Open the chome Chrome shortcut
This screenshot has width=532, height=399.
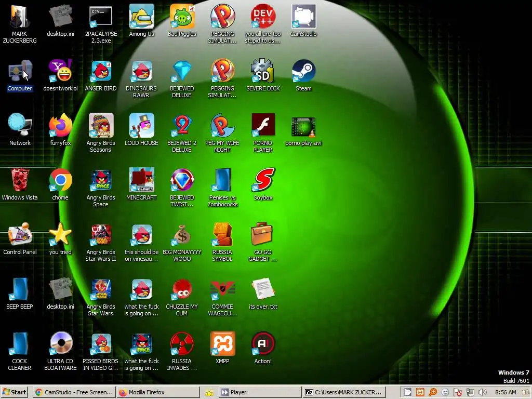click(x=60, y=184)
